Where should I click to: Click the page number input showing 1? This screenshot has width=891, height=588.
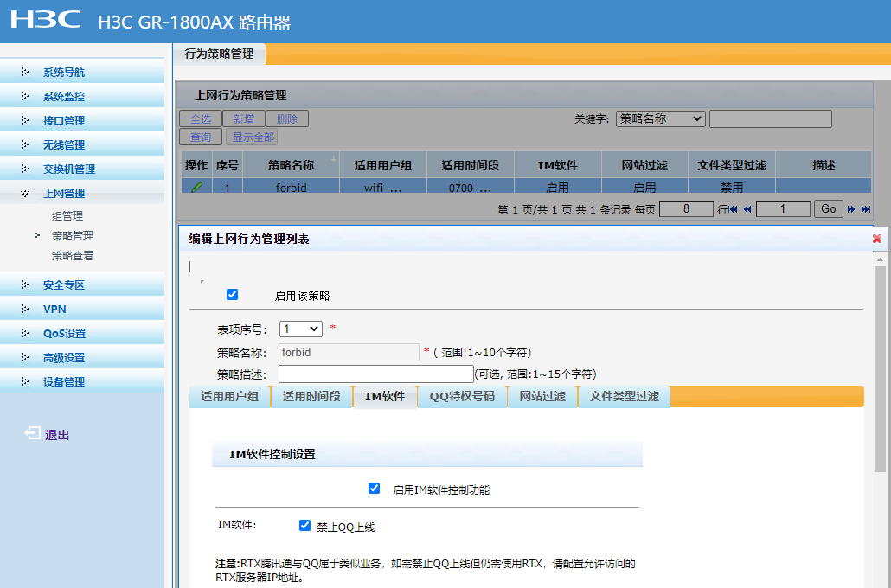coord(783,208)
